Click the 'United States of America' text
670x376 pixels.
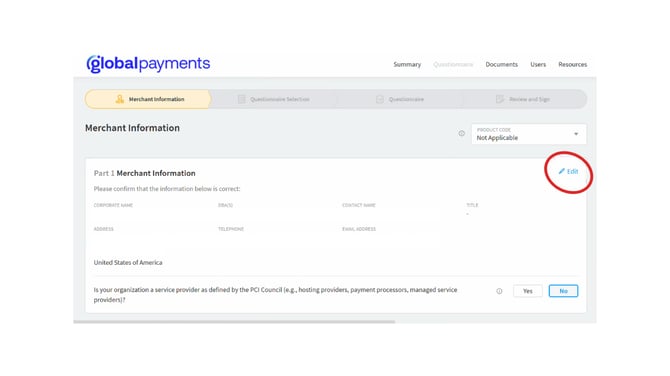pyautogui.click(x=128, y=262)
